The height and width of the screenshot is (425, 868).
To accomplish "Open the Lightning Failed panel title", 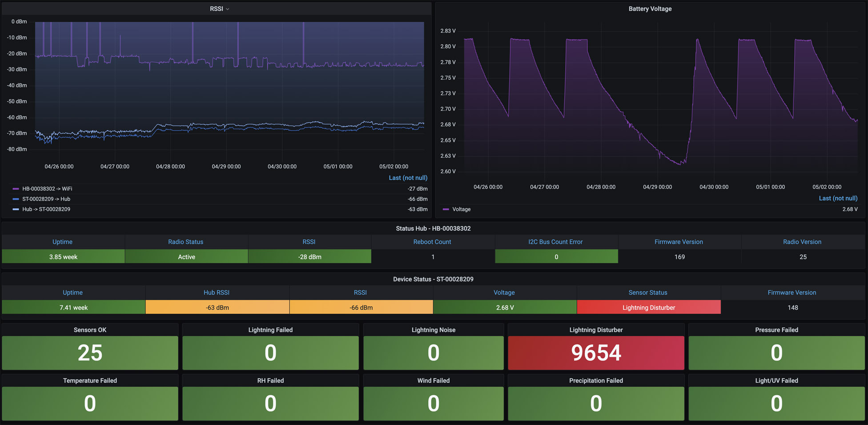I will click(270, 330).
